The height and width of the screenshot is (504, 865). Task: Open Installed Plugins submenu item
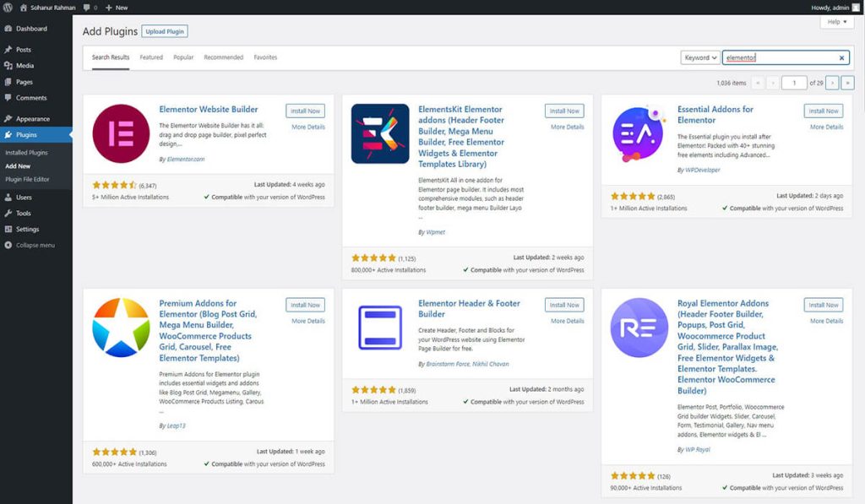coord(26,152)
